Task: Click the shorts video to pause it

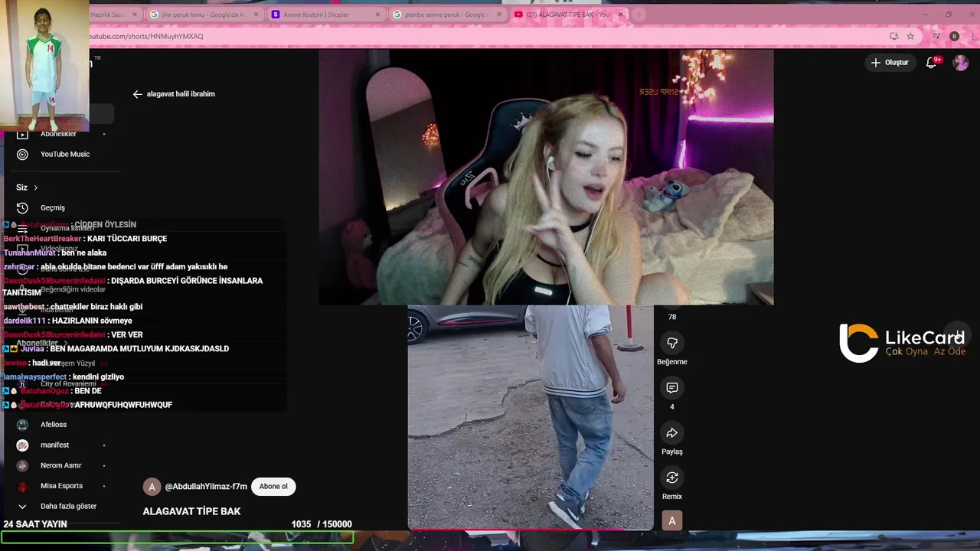Action: tap(530, 417)
